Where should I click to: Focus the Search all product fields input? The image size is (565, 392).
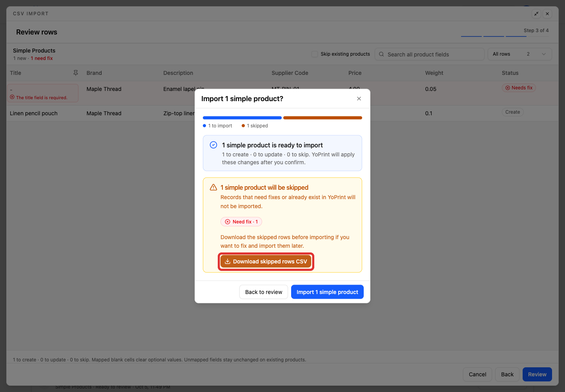pos(430,54)
